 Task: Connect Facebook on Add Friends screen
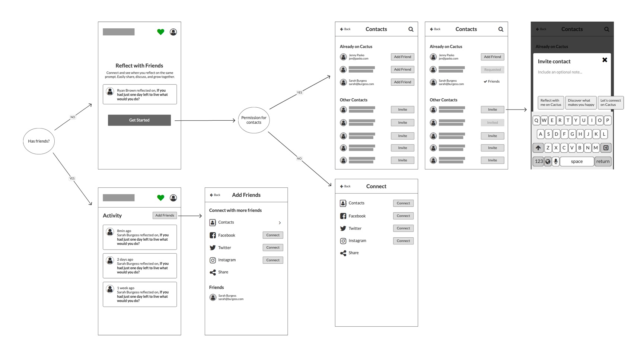(x=273, y=235)
